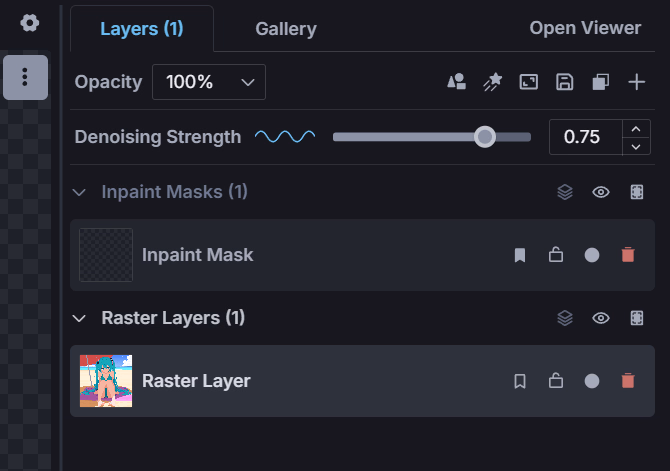Open the Opacity 100% dropdown
The image size is (670, 471).
click(209, 82)
